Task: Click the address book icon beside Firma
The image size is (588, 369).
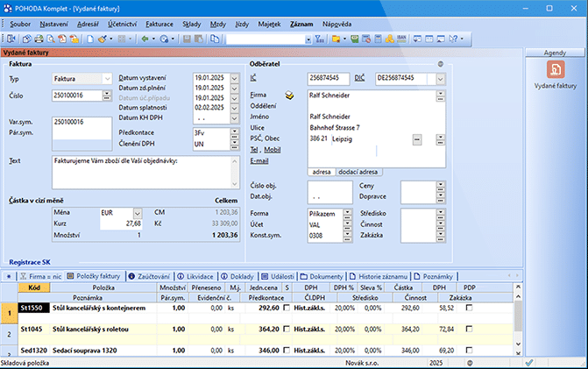Action: pos(291,95)
